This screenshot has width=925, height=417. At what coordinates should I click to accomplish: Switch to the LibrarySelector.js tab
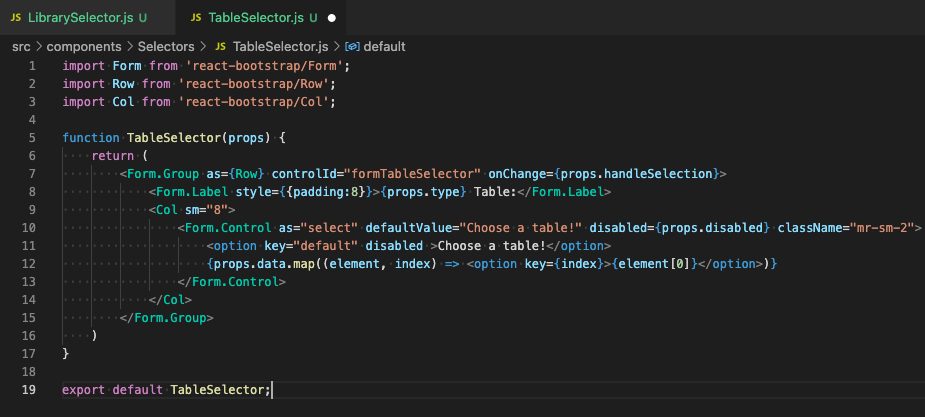point(84,18)
